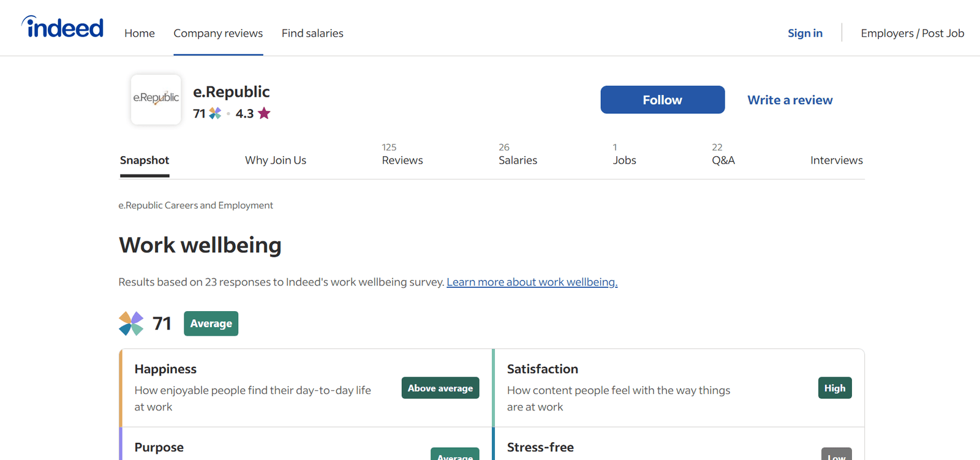The image size is (980, 460).
Task: Click the large 71 wellbeing score
Action: click(162, 323)
